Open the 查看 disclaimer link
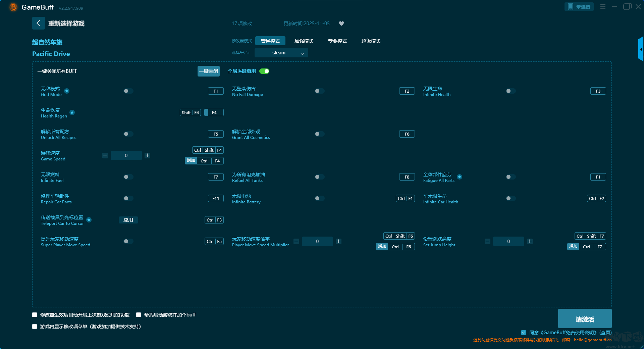The image size is (644, 349). coord(606,333)
